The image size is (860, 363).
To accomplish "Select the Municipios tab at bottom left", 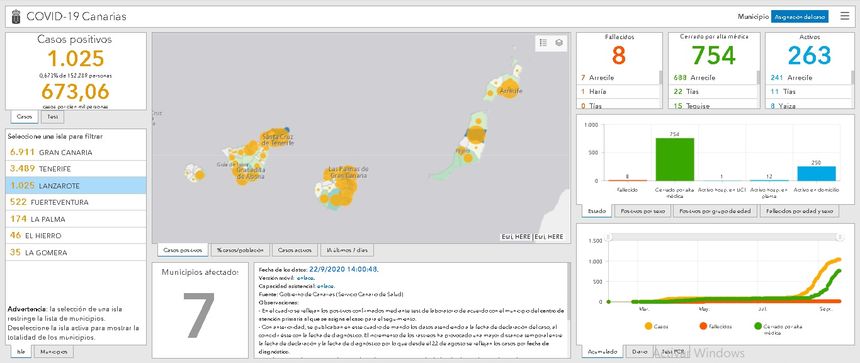I will [53, 351].
